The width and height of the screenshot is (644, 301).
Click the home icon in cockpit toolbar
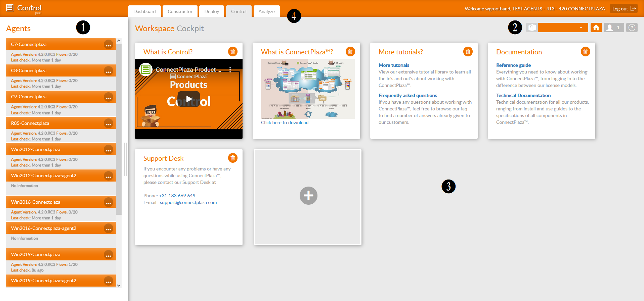point(596,28)
